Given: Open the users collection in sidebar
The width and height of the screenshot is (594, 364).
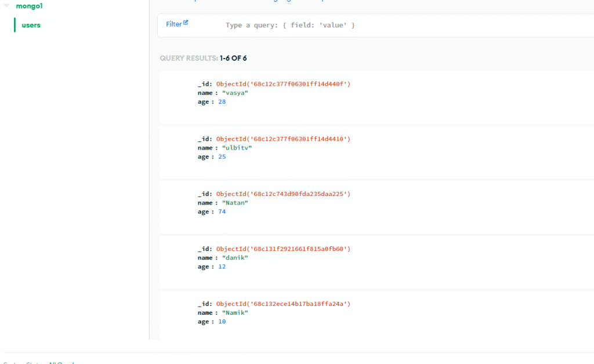Looking at the screenshot, I should [31, 25].
